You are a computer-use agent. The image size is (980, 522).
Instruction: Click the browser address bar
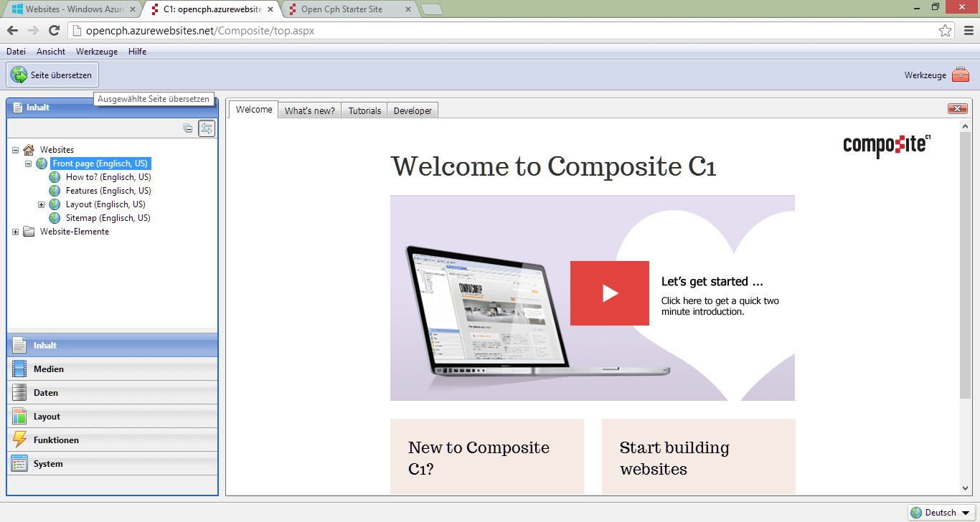click(x=502, y=31)
